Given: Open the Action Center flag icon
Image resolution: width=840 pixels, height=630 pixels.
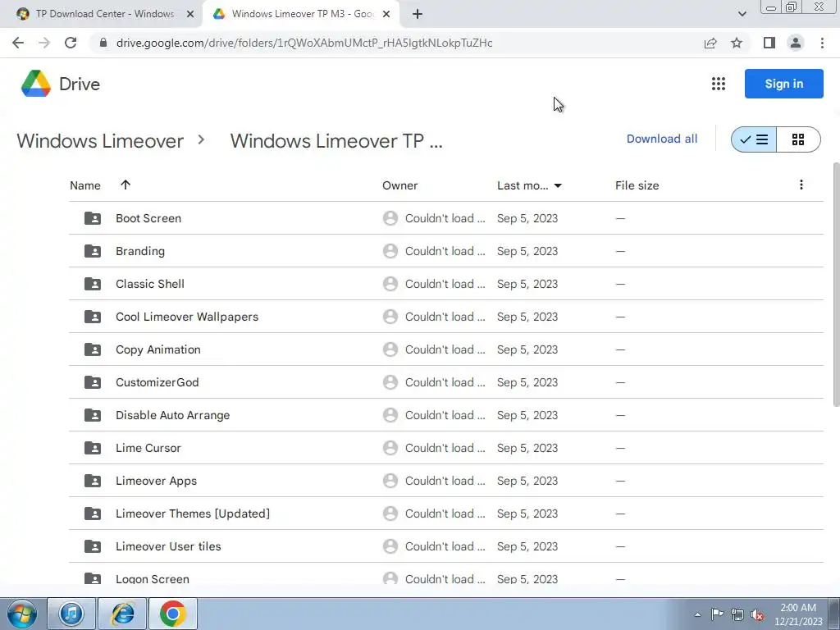Looking at the screenshot, I should coord(717,614).
